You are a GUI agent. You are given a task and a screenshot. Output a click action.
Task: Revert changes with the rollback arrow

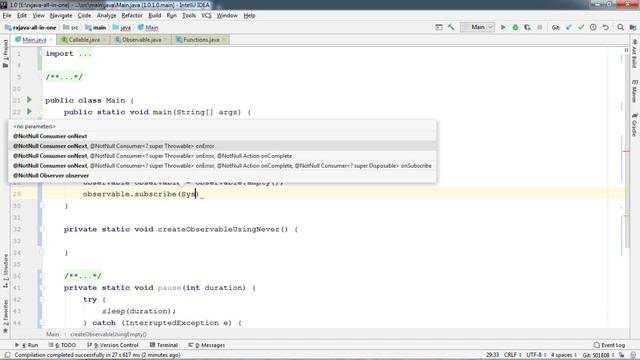[606, 27]
